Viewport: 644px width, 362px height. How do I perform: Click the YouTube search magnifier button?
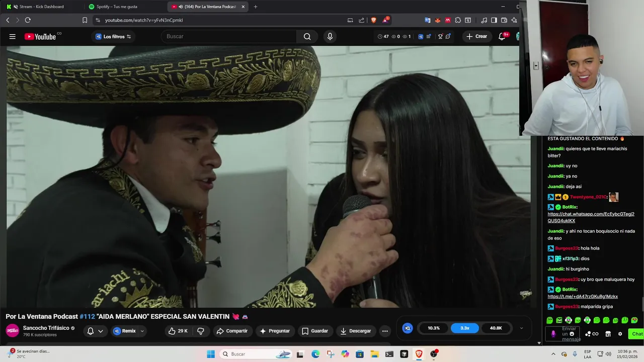click(307, 36)
